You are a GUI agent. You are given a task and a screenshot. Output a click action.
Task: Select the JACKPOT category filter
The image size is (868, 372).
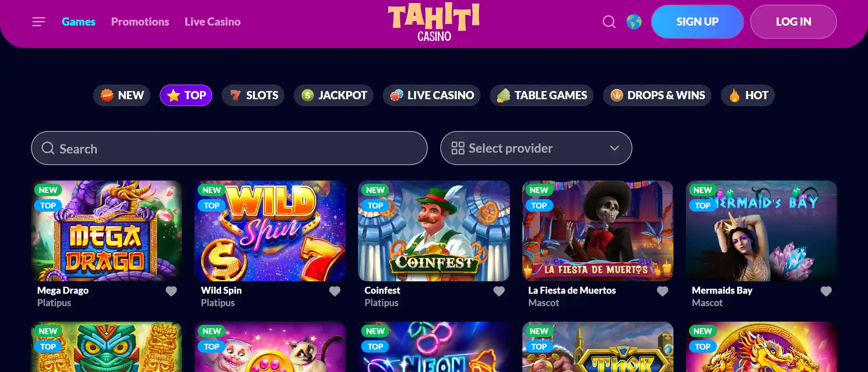334,95
